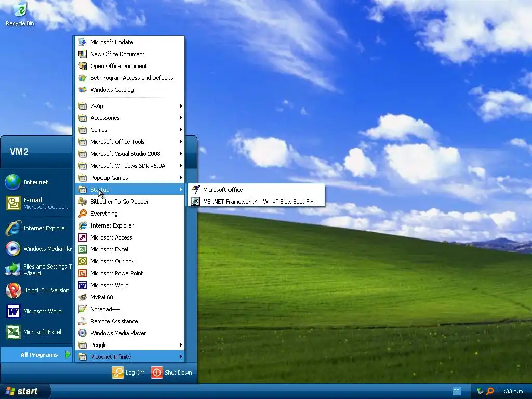532x399 pixels.
Task: Click the safely remove hardware tray icon
Action: 480,391
